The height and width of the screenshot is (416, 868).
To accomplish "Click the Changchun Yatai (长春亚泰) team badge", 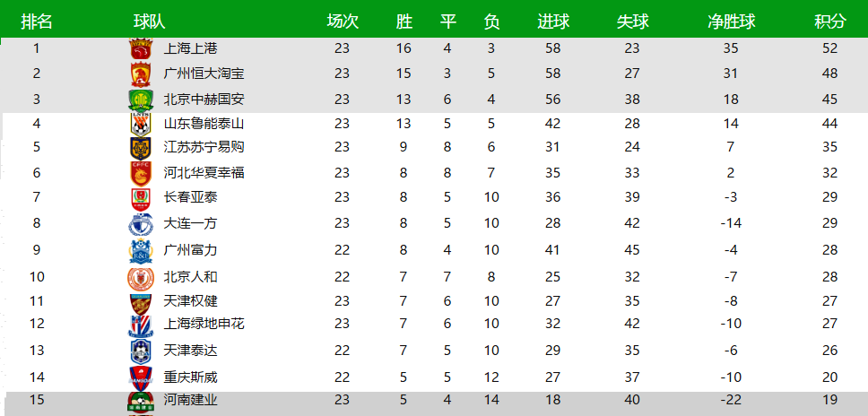I will click(x=140, y=198).
